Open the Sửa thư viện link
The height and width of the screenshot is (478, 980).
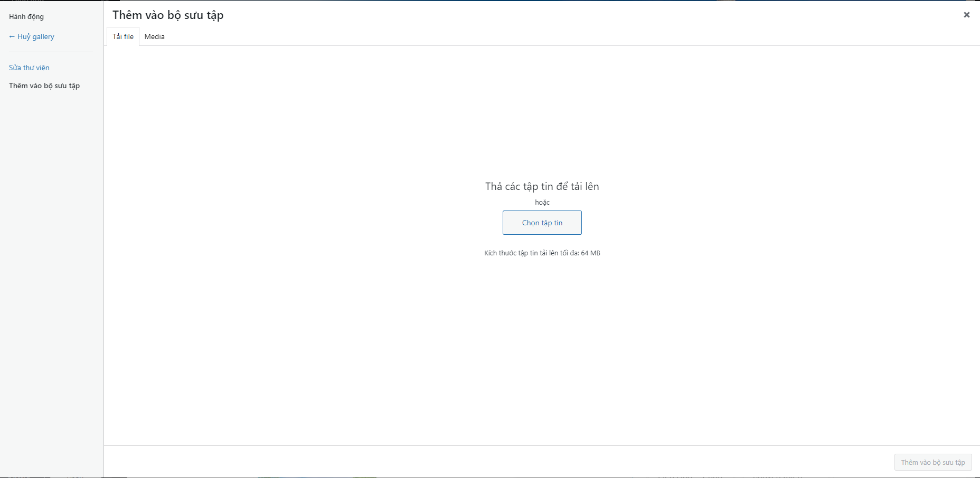pyautogui.click(x=29, y=68)
